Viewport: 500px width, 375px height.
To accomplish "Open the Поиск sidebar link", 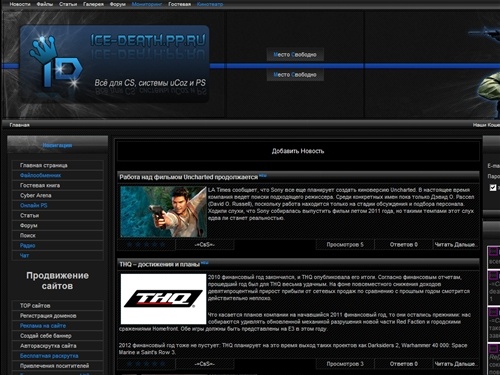I will [58, 235].
